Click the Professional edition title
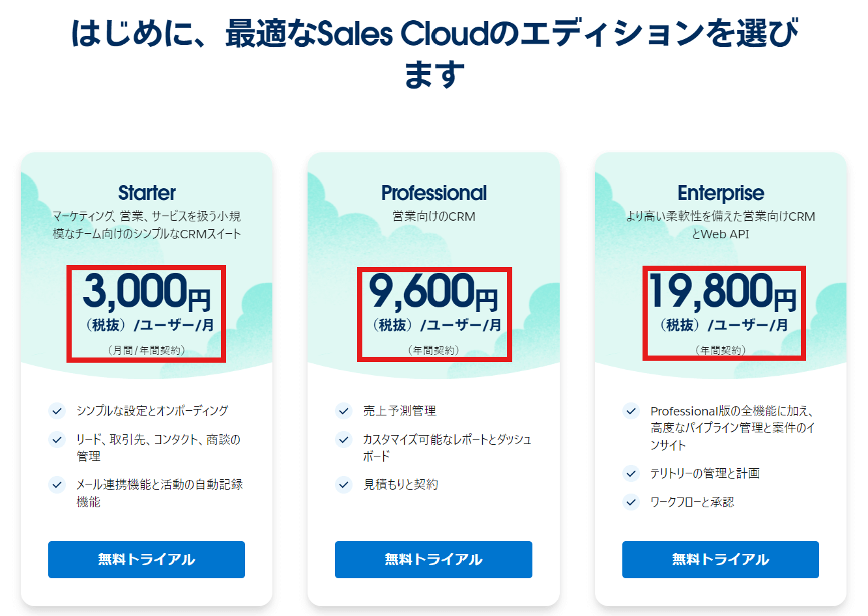This screenshot has width=868, height=616. pyautogui.click(x=433, y=193)
